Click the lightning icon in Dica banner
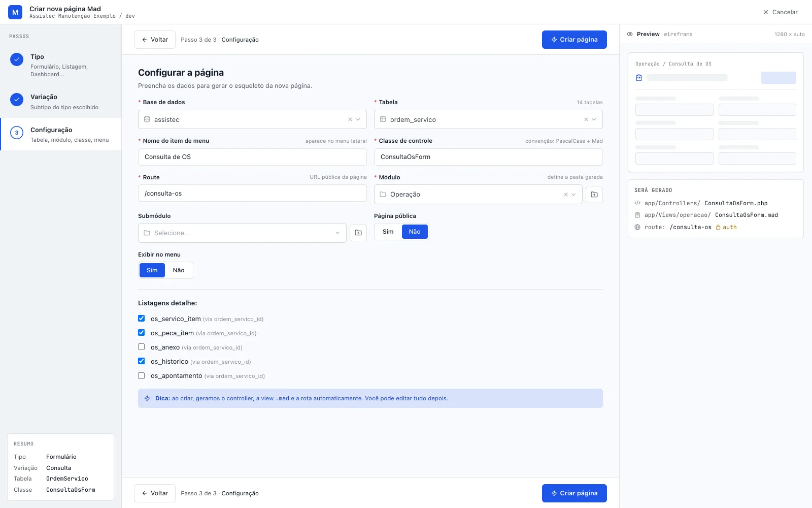The width and height of the screenshot is (812, 508). click(x=147, y=398)
